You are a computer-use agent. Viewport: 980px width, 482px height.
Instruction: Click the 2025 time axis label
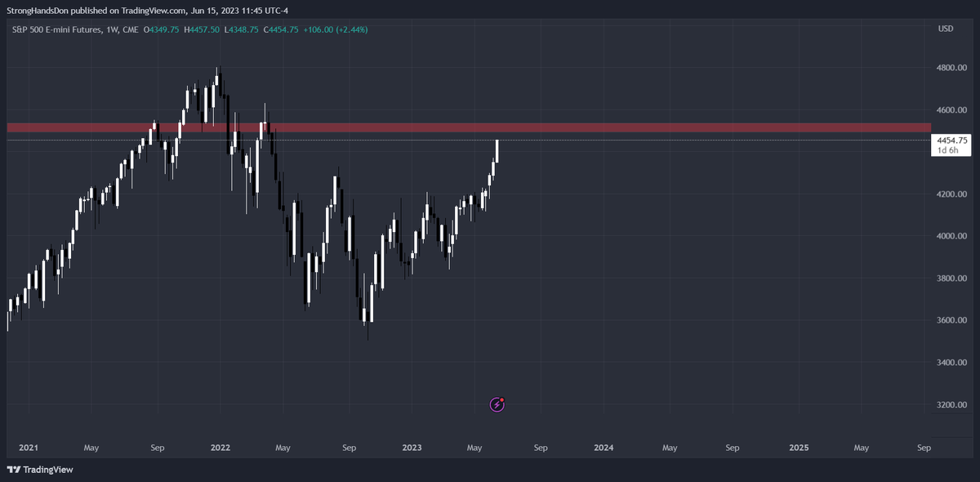(x=799, y=448)
